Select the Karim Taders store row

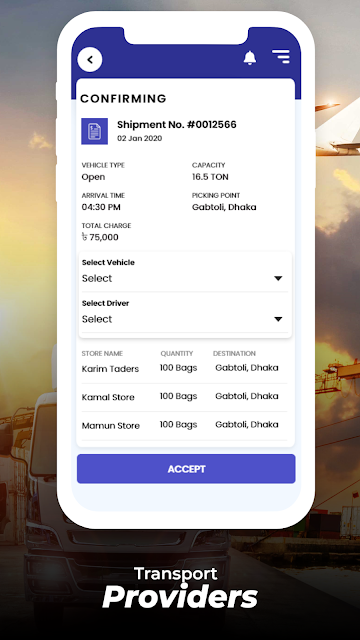coord(184,368)
